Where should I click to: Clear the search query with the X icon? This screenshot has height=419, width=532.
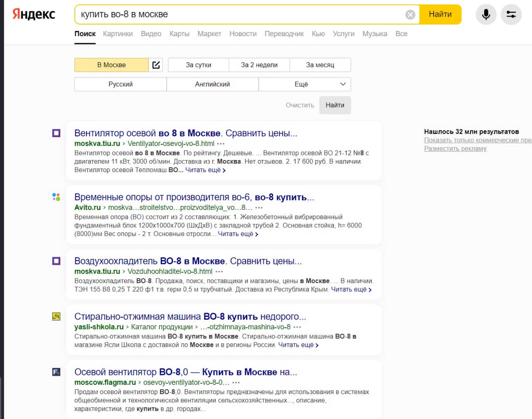tap(410, 15)
